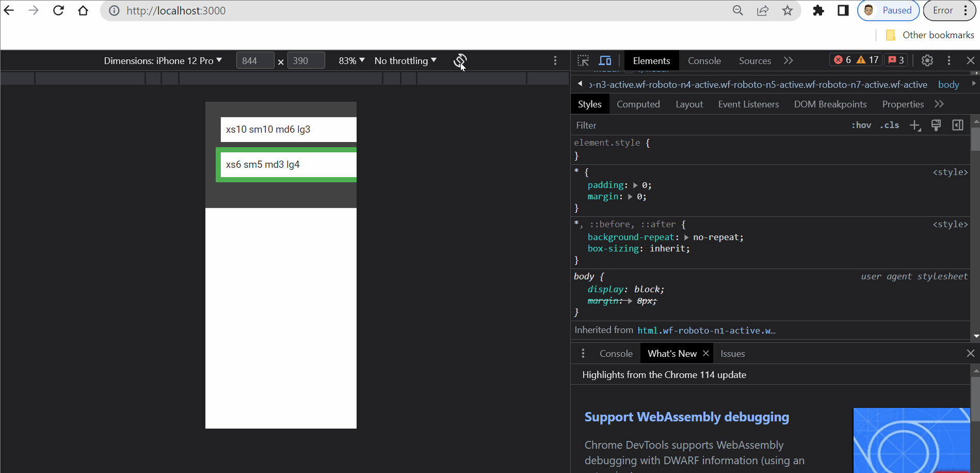
Task: Open the drawer more tools menu
Action: pos(583,353)
